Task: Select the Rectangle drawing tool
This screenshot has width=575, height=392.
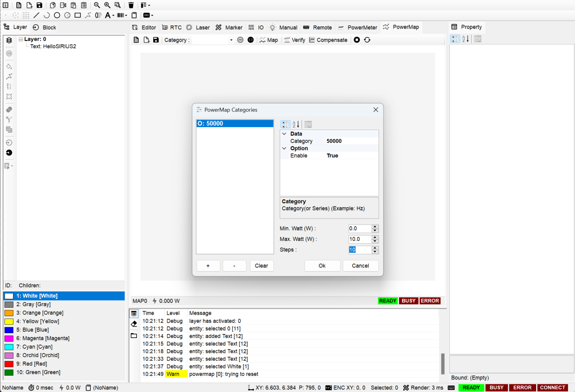Action: (78, 15)
